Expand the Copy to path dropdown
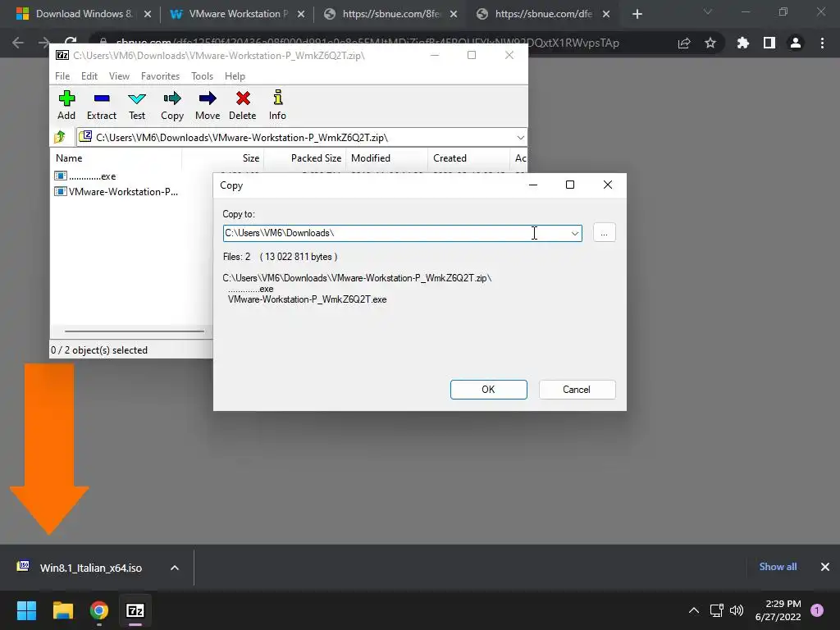Image resolution: width=840 pixels, height=630 pixels. click(574, 234)
